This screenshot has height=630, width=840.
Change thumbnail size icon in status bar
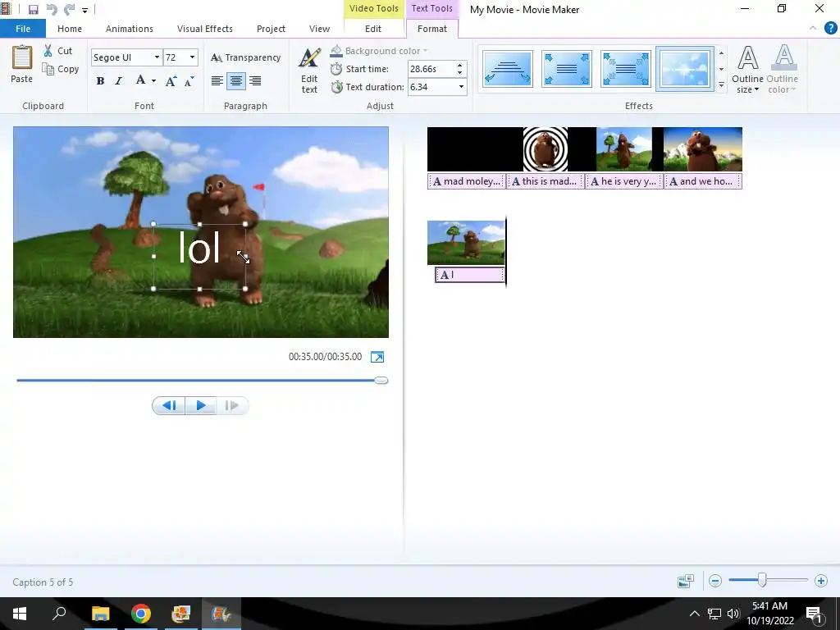click(x=685, y=581)
